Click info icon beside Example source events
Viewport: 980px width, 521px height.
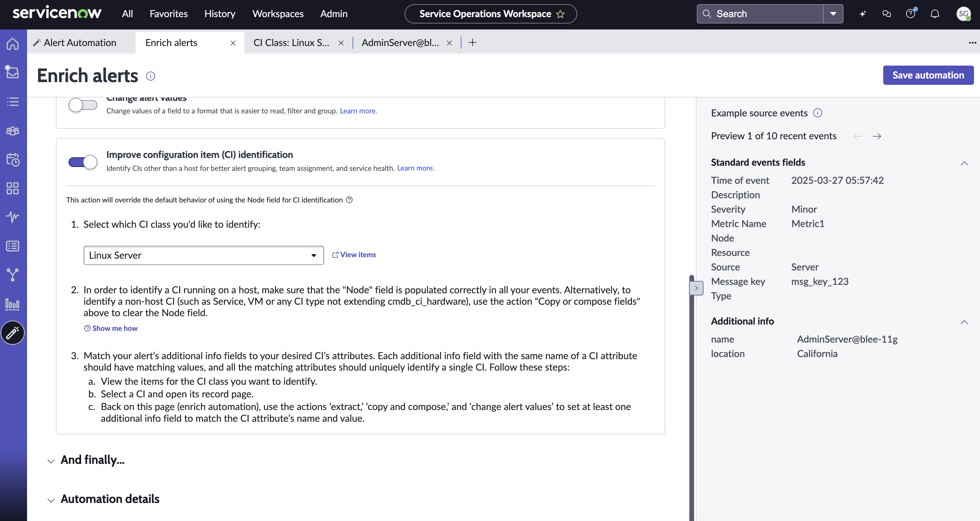tap(818, 113)
